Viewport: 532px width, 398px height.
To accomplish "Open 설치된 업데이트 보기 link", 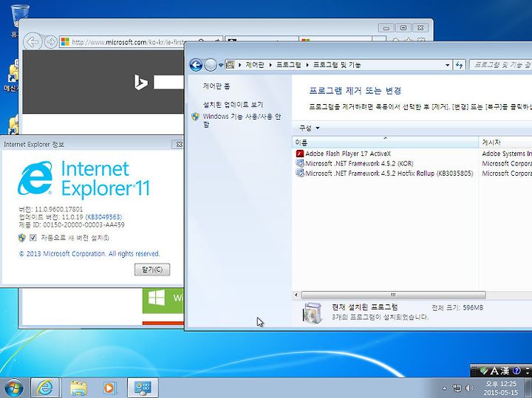I will (233, 104).
